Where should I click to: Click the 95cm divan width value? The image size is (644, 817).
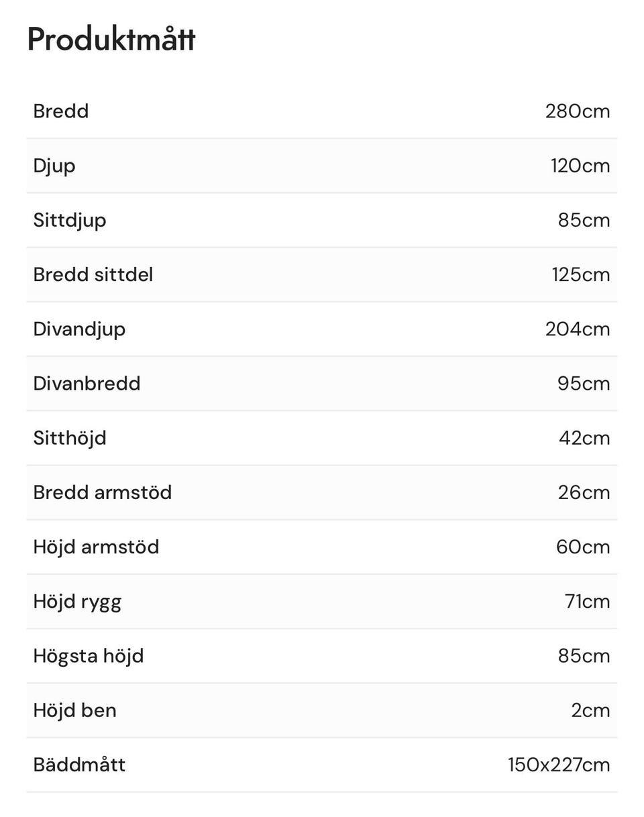pos(584,384)
